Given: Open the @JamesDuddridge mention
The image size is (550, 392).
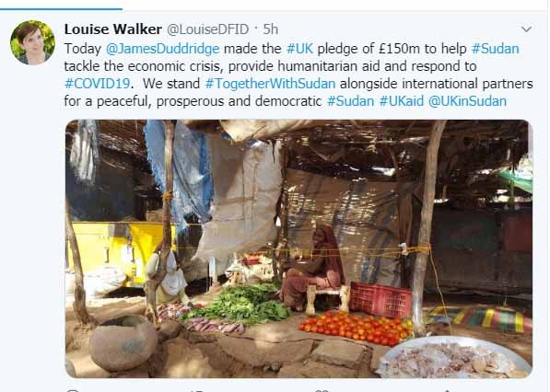Looking at the screenshot, I should point(162,49).
